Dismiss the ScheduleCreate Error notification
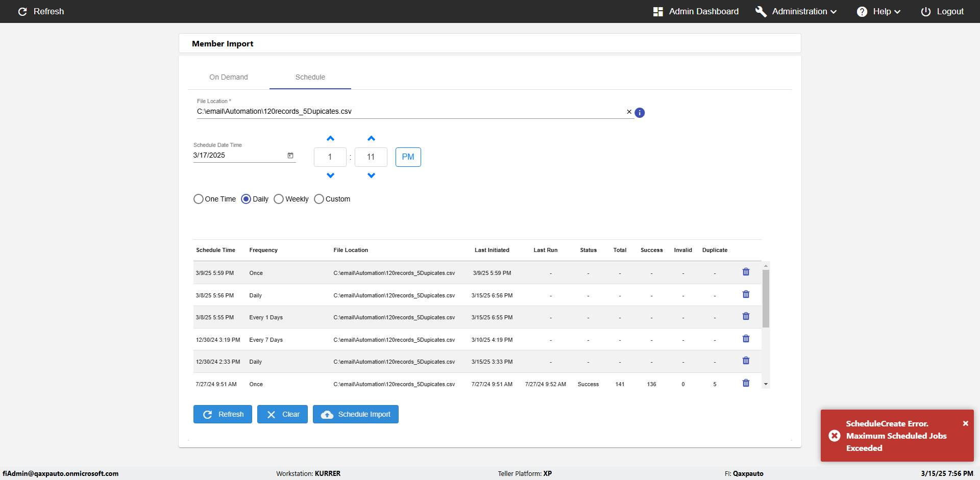Viewport: 980px width, 480px height. pos(965,423)
